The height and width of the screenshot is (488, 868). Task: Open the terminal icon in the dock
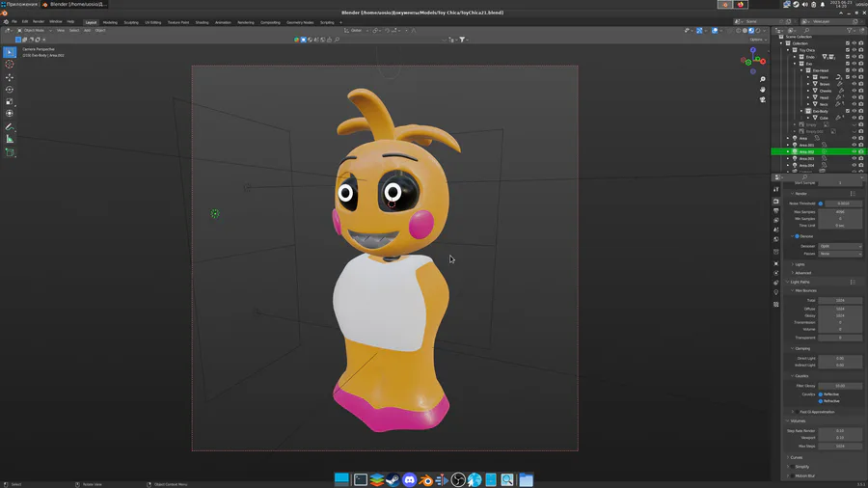[x=361, y=479]
